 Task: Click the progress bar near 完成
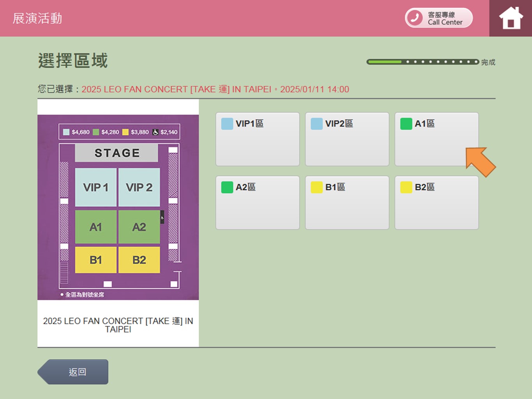point(422,62)
